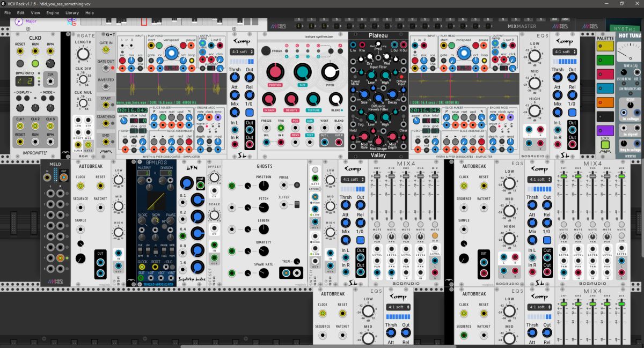Viewport: 644px width, 348px height.
Task: Click the L in jack on Plateau
Action: tap(353, 45)
